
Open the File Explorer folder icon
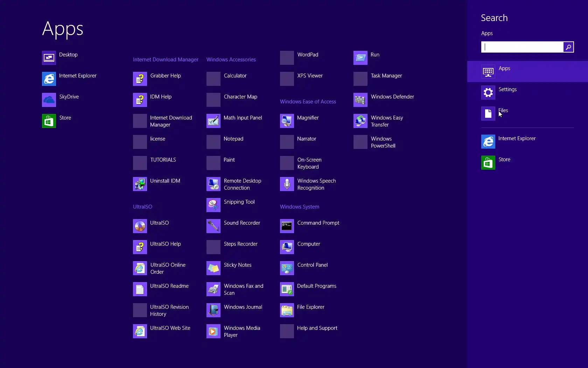click(x=287, y=310)
